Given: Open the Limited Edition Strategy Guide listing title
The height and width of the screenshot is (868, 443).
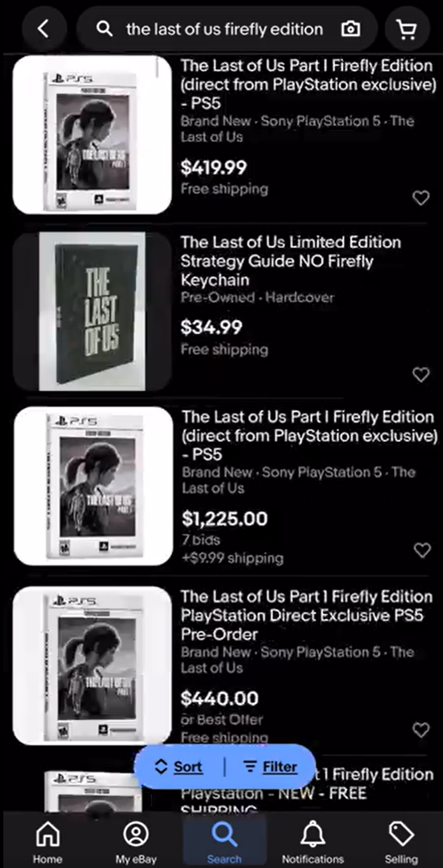Looking at the screenshot, I should (290, 261).
